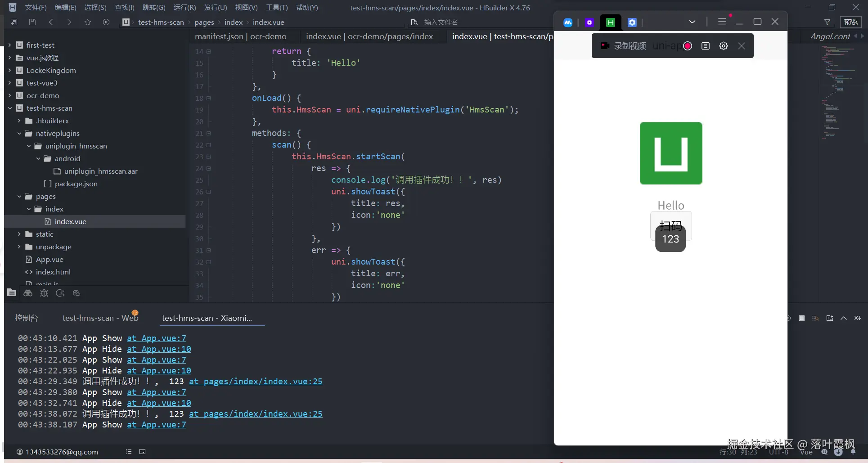Open recording settings gear icon

coord(724,46)
